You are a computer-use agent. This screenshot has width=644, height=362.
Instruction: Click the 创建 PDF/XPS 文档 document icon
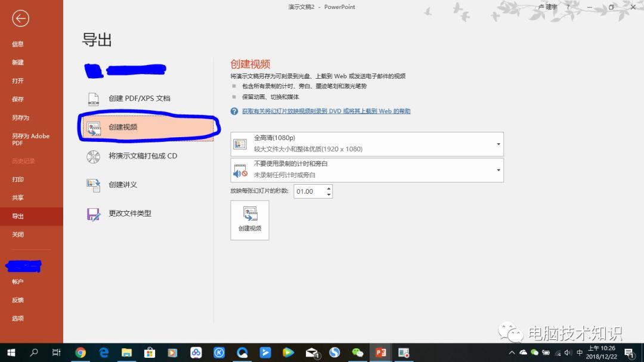(93, 98)
